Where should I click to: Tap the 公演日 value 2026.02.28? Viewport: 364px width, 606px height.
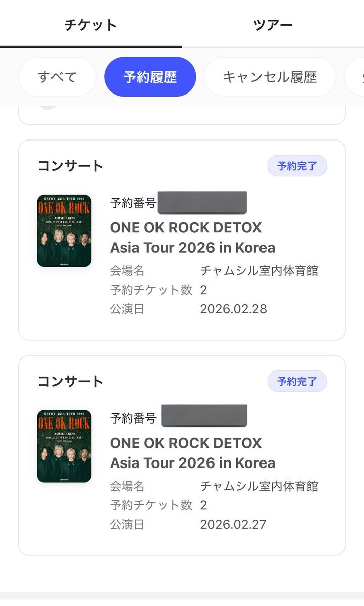coord(233,309)
